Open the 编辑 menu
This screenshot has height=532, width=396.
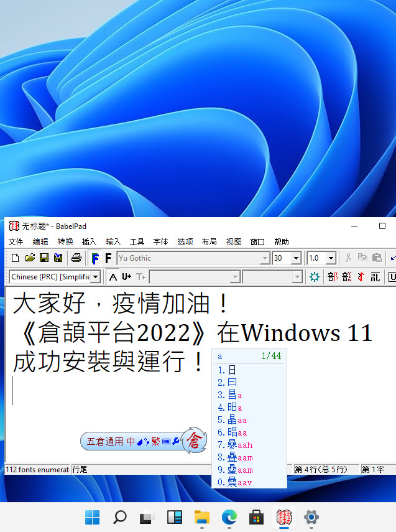pyautogui.click(x=40, y=241)
